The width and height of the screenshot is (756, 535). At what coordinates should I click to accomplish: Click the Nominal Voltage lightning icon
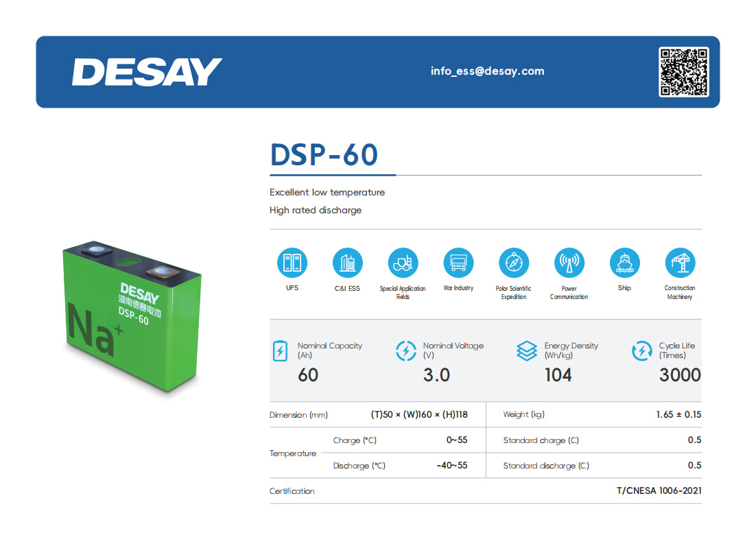pos(406,350)
